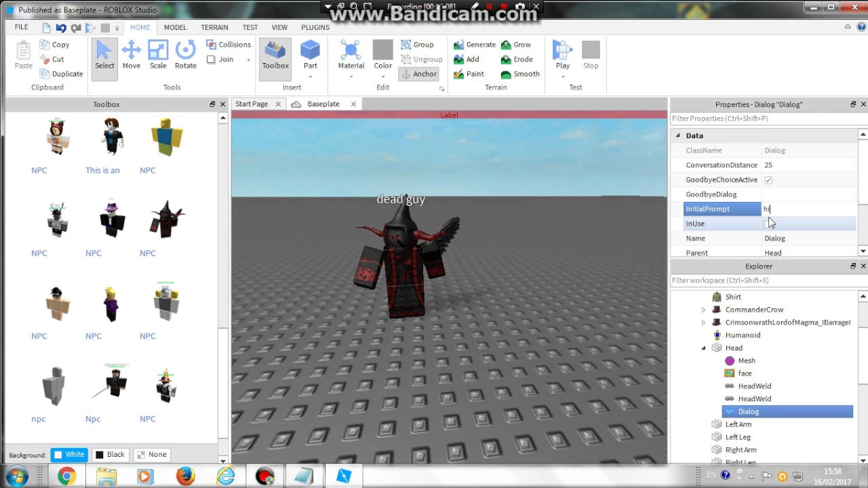This screenshot has height=488, width=868.
Task: Click terrain Generate tool
Action: tap(475, 45)
